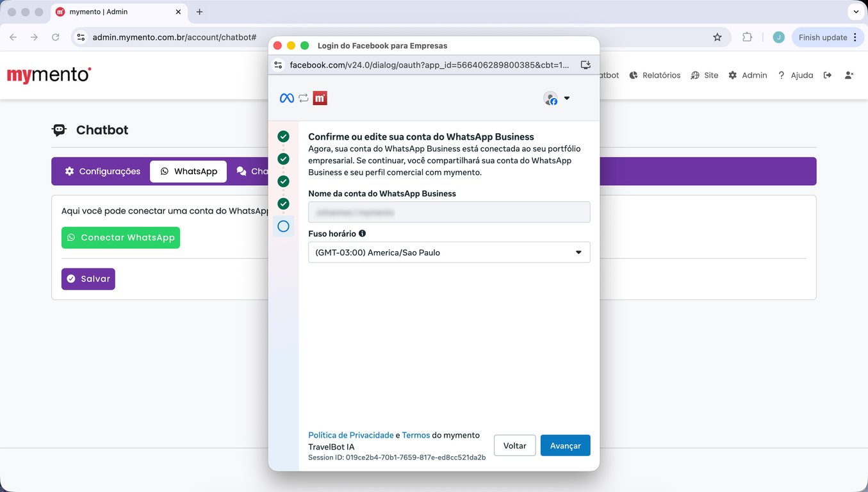Screen dimensions: 868x492
Task: Switch to the Configurações tab
Action: [102, 172]
